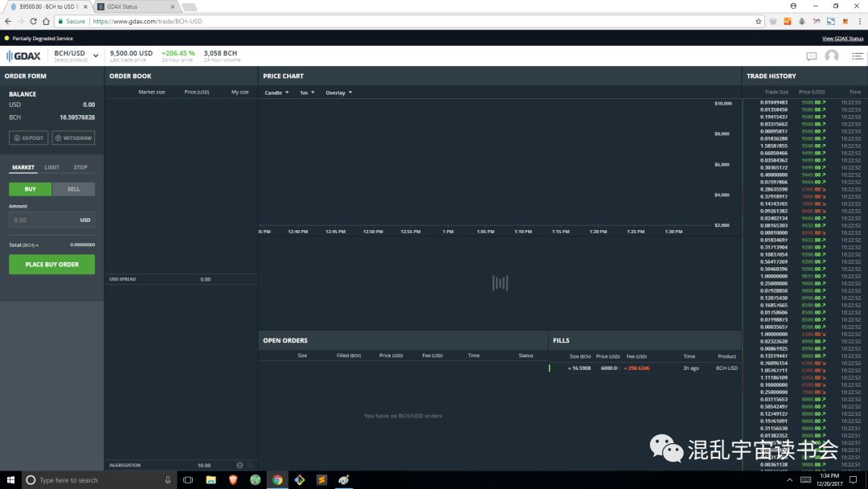Click the browser address bar URL
The width and height of the screenshot is (868, 489).
[x=147, y=21]
